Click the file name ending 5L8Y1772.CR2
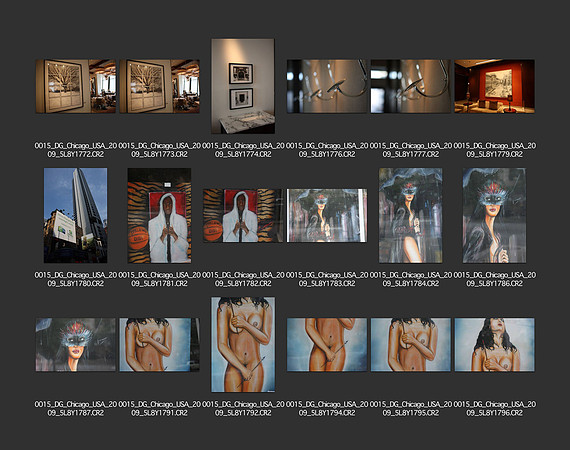Viewport: 570px width, 450px height. 76,150
